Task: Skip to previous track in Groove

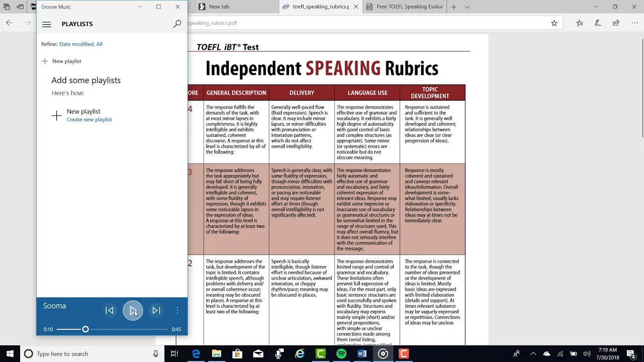Action: click(109, 311)
